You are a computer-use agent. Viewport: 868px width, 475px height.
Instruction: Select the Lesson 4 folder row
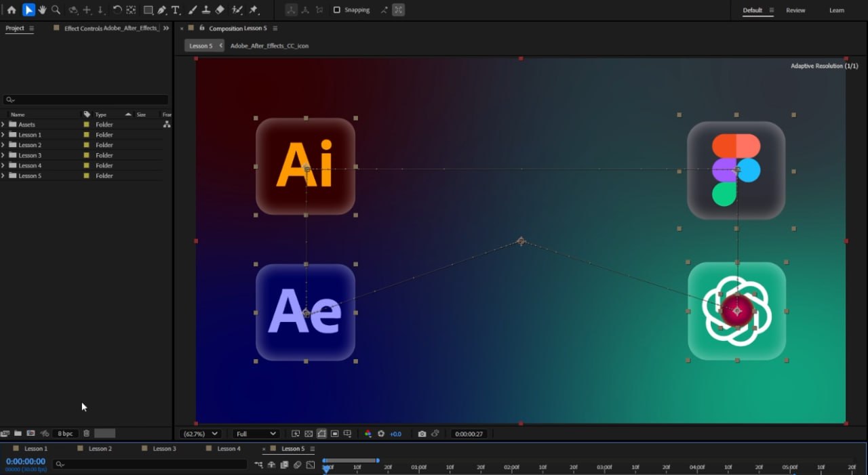(81, 165)
